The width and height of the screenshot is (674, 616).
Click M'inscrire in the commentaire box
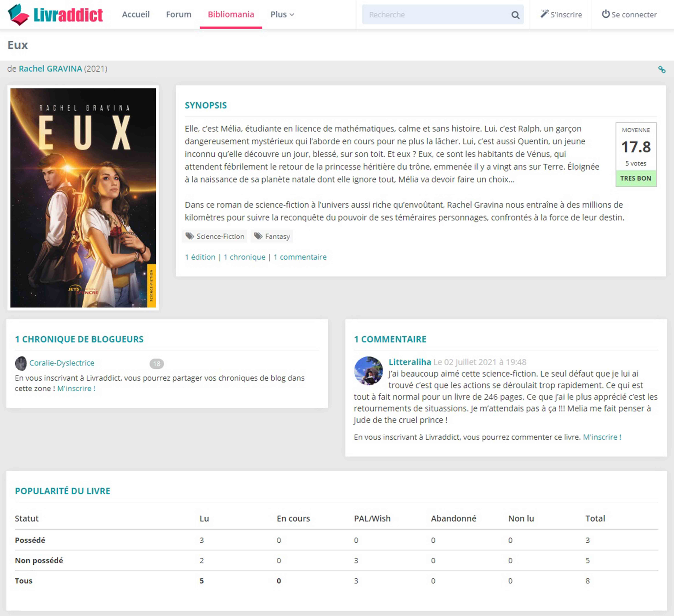click(x=602, y=437)
